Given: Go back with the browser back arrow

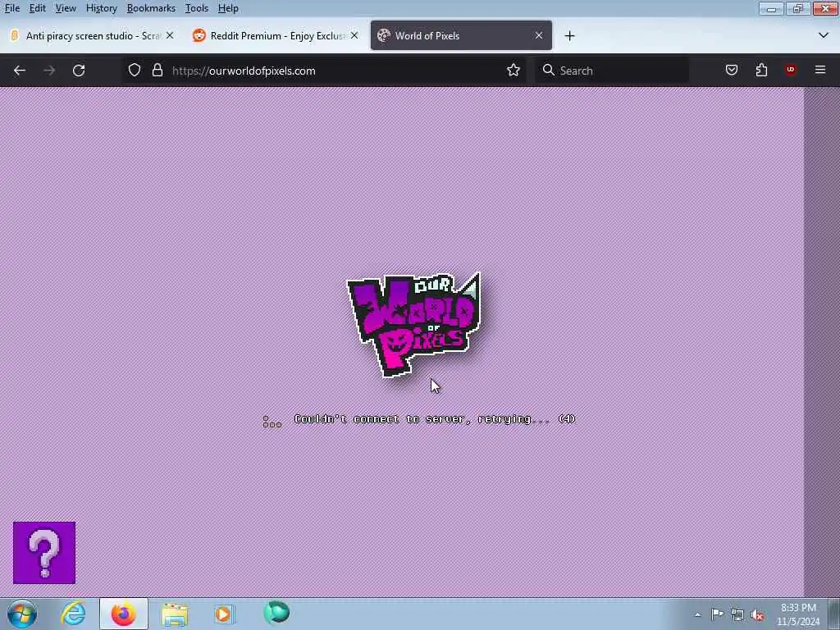Looking at the screenshot, I should coord(20,71).
